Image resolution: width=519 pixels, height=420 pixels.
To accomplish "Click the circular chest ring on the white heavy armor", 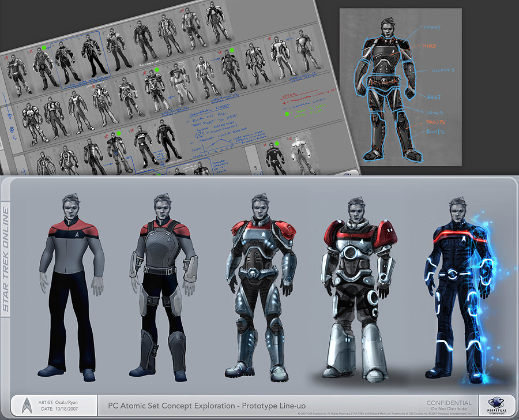I will [350, 253].
